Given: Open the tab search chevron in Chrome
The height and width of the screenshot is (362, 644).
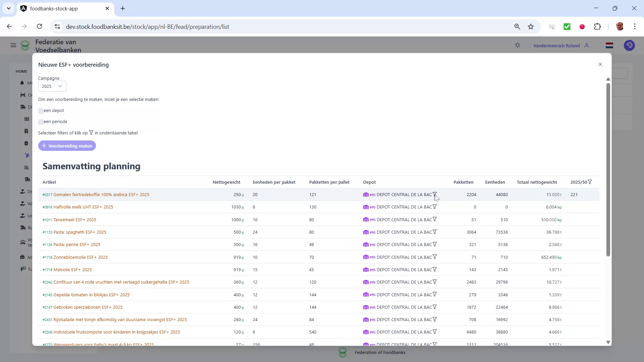Looking at the screenshot, I should click(8, 8).
